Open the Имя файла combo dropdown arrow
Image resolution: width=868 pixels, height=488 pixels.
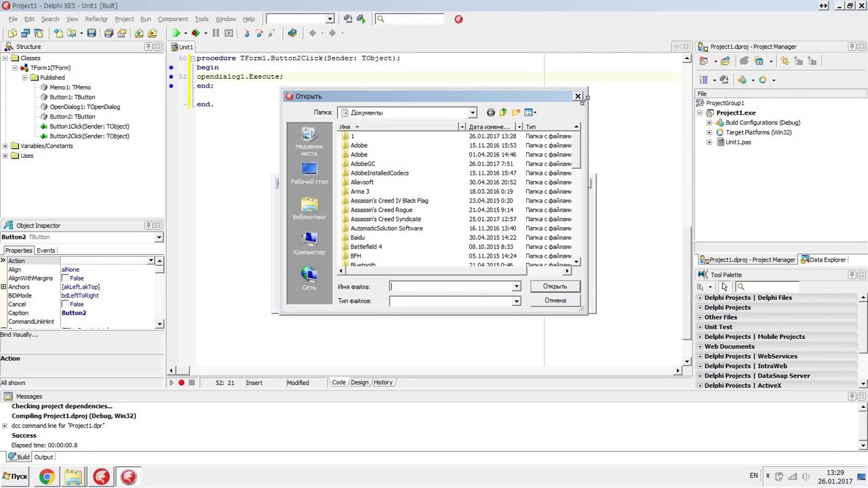[516, 287]
